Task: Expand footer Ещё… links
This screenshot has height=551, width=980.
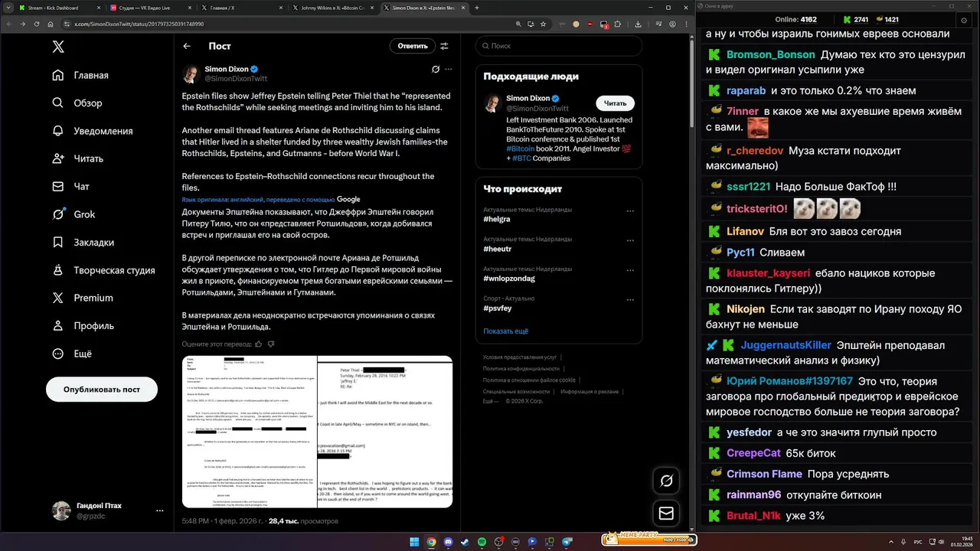Action: pos(489,401)
